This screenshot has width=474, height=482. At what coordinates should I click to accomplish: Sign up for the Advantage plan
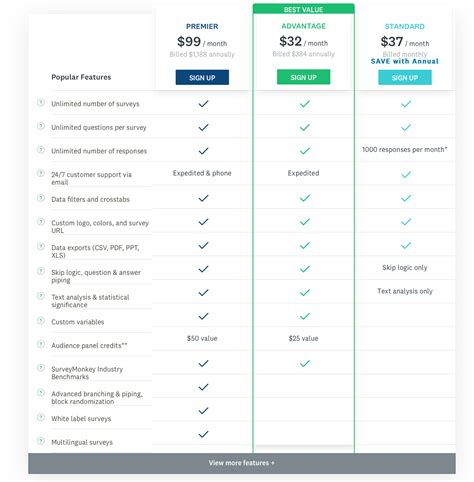coord(303,77)
